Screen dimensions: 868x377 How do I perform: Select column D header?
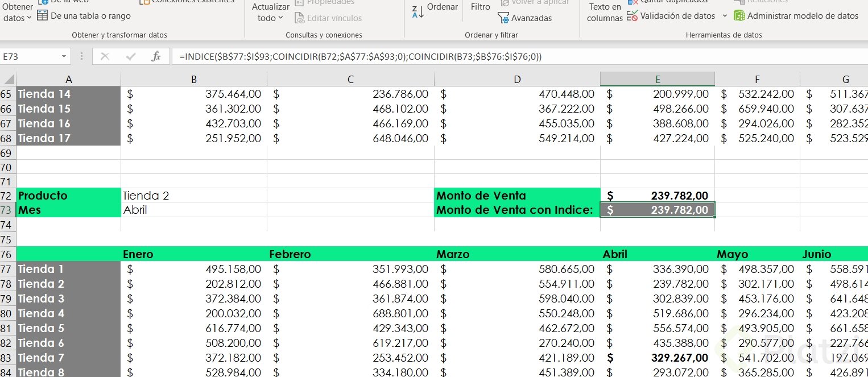(x=517, y=79)
